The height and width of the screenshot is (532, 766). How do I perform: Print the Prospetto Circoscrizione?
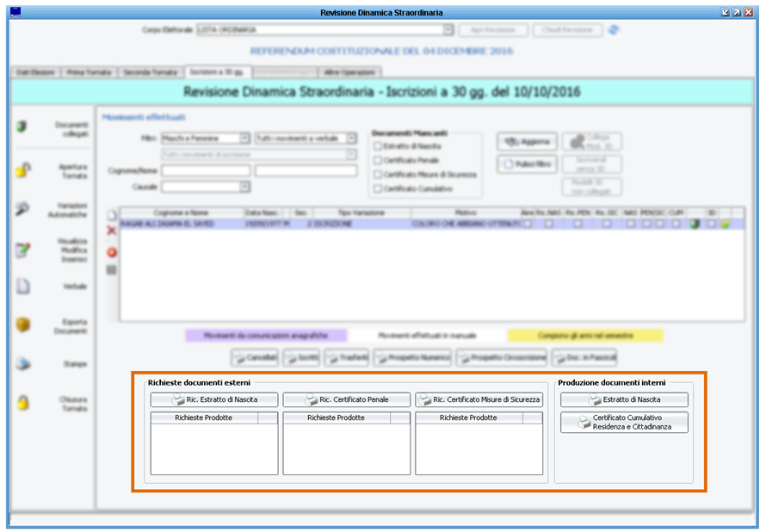(x=502, y=357)
